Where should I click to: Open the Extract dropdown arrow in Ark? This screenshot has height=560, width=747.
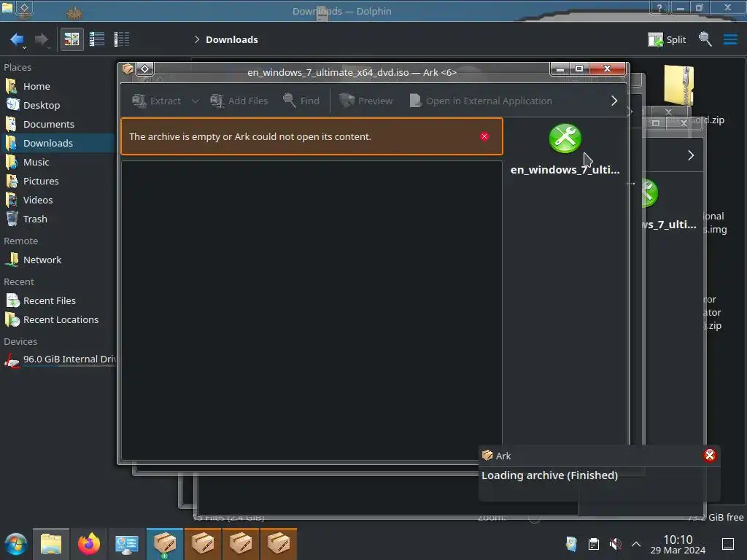click(195, 101)
